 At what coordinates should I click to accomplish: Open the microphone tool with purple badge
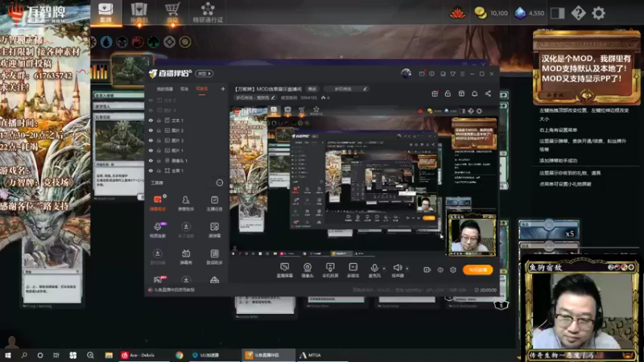point(157,230)
